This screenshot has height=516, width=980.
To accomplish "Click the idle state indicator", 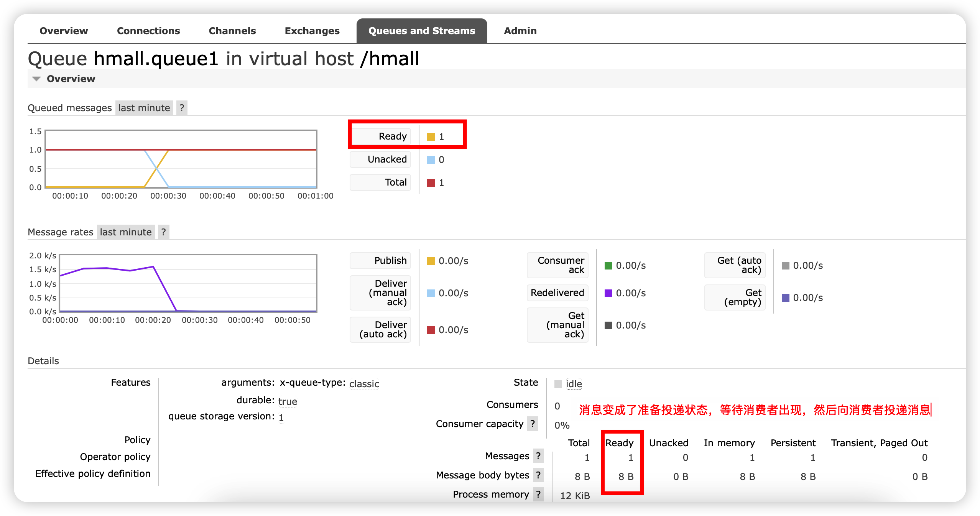I will coord(573,384).
